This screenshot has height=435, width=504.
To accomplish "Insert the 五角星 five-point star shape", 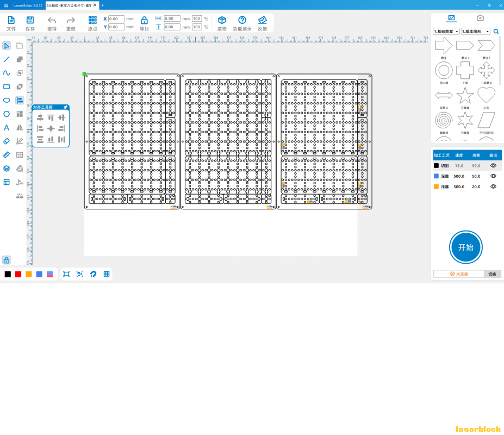I will click(465, 98).
